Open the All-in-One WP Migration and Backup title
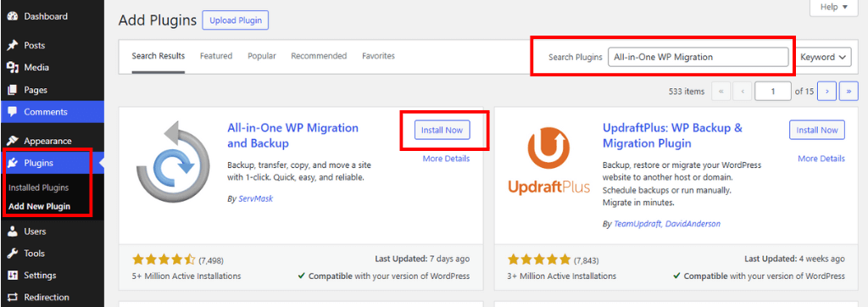The height and width of the screenshot is (307, 868). 292,136
